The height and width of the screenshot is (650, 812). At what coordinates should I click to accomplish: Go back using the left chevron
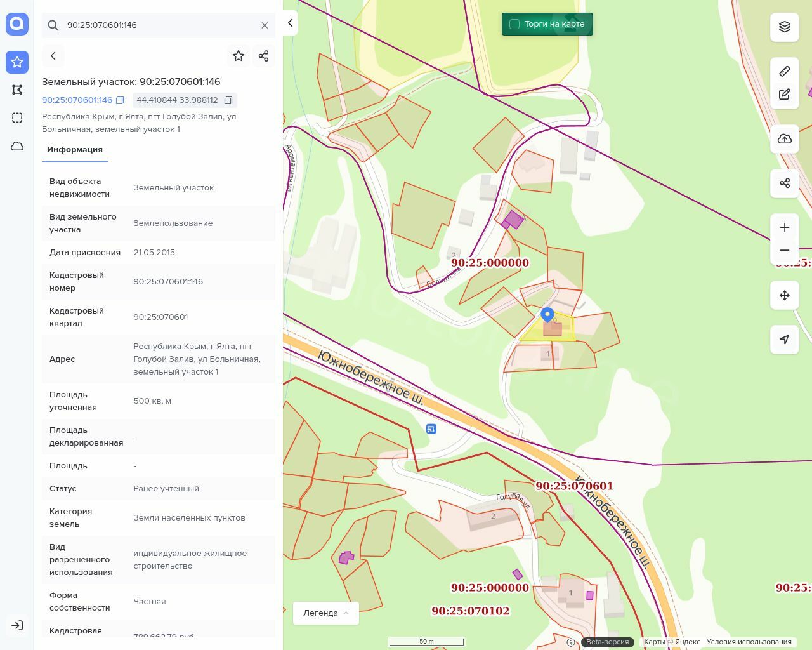[53, 56]
